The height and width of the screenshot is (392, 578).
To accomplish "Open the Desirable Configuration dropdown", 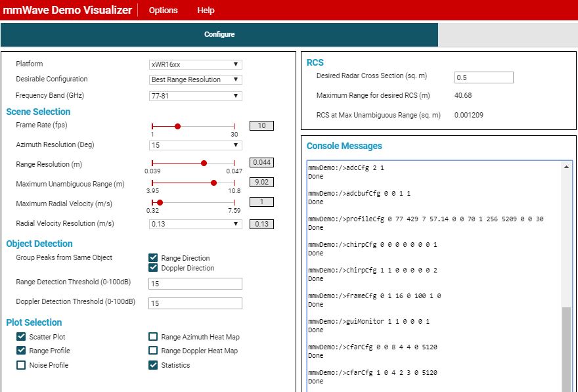I will (195, 79).
